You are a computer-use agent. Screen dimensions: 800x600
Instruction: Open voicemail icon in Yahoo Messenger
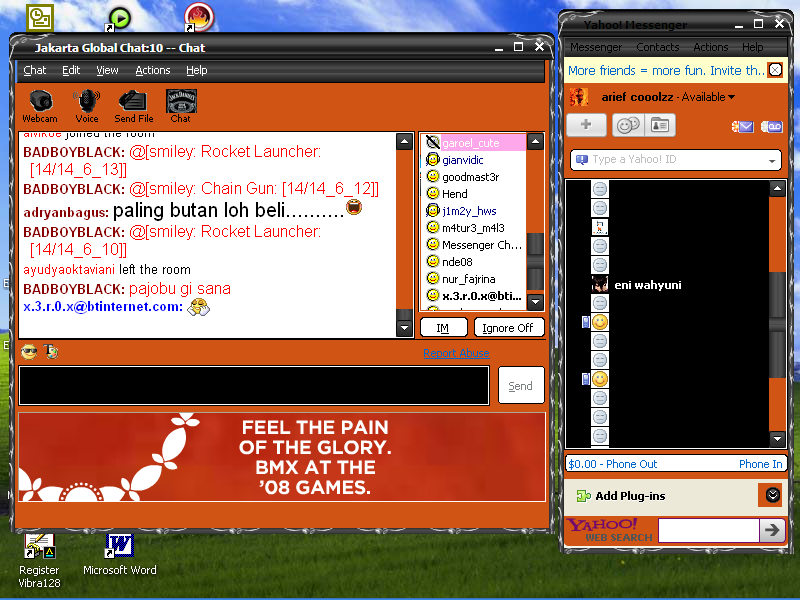771,127
